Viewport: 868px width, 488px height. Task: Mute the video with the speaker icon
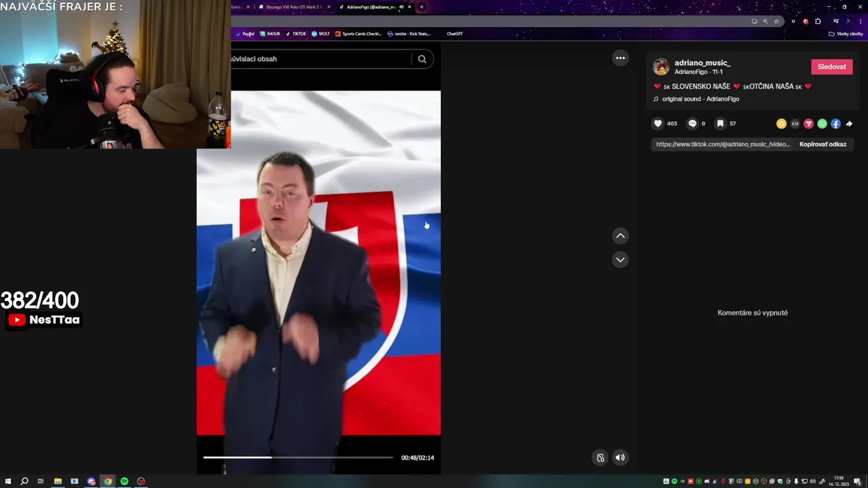pos(620,457)
